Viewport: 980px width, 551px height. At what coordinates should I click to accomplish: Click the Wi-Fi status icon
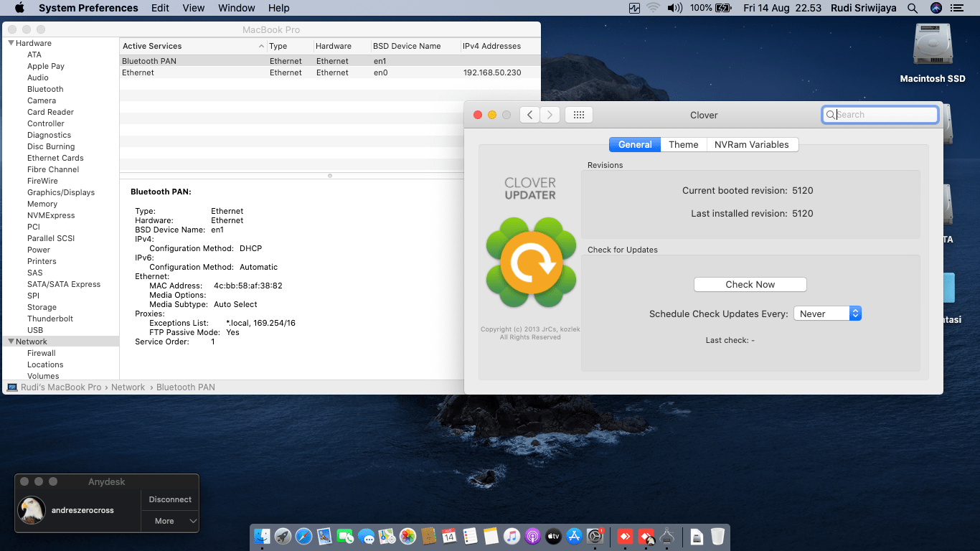tap(653, 8)
